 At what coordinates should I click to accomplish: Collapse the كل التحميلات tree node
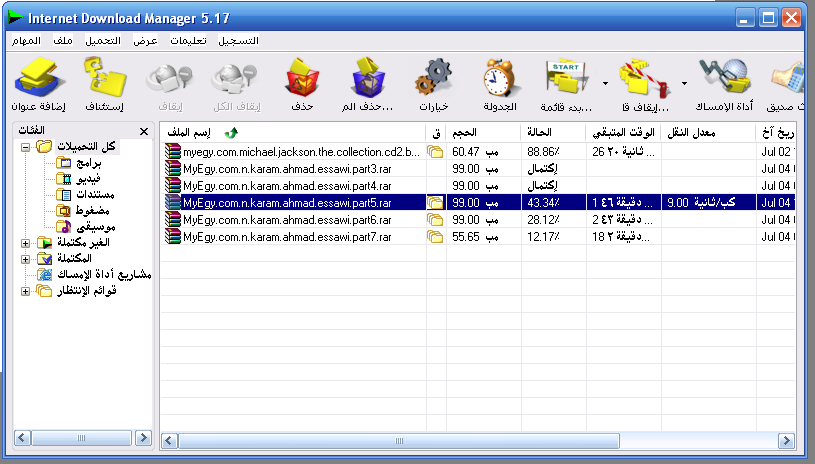(24, 147)
